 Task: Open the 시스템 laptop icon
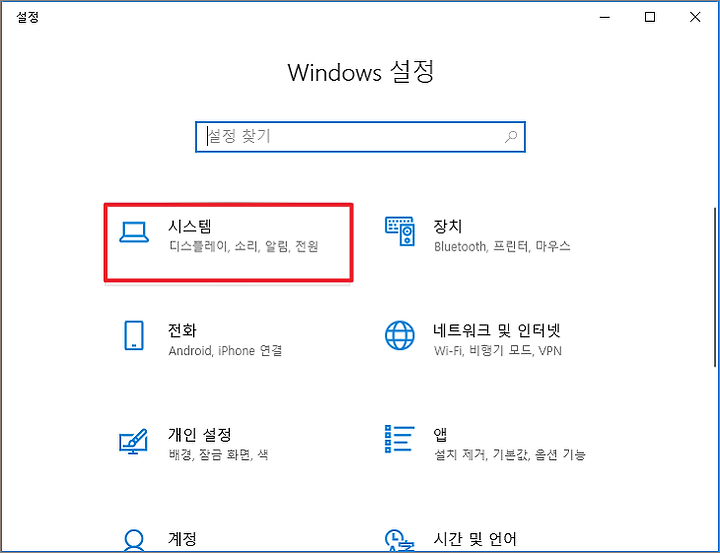tap(134, 232)
